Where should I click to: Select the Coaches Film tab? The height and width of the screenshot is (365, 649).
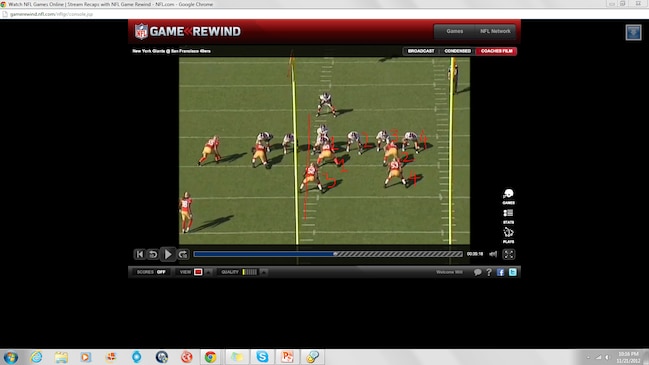pos(496,51)
